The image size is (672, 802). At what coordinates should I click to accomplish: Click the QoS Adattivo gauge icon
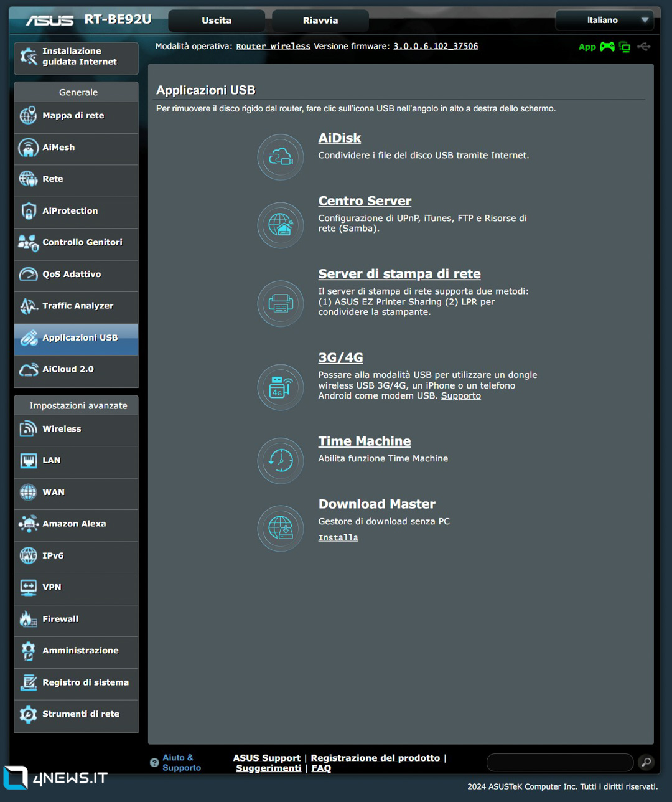click(x=28, y=275)
